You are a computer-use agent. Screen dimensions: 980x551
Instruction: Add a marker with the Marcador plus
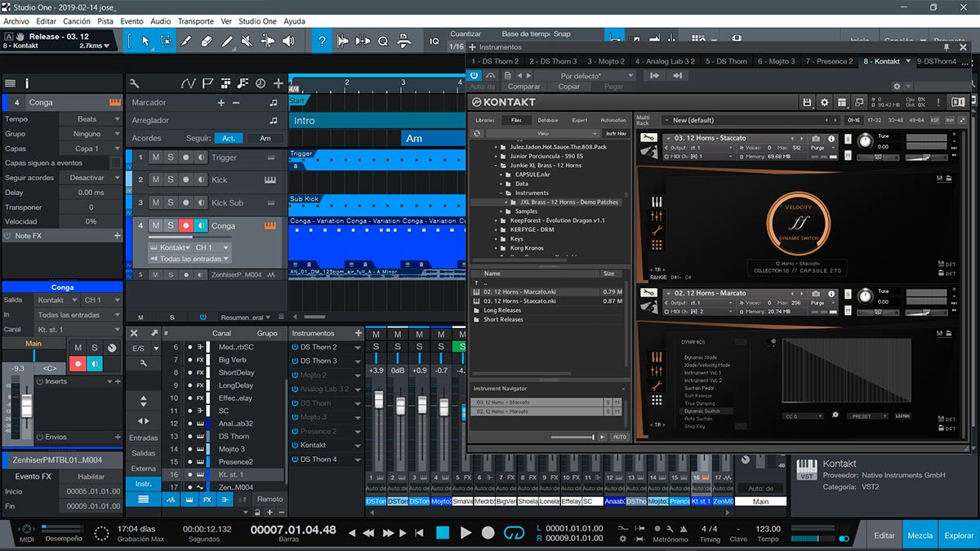coord(220,103)
